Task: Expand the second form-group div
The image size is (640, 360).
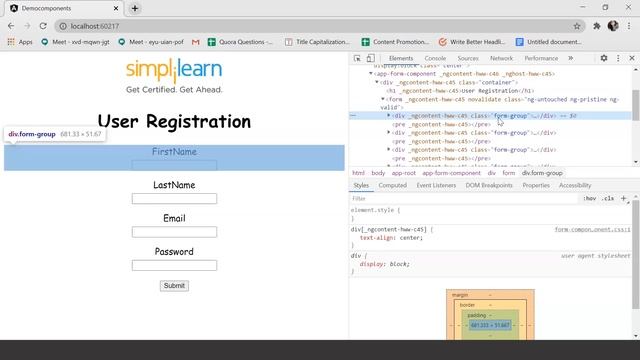Action: point(389,133)
